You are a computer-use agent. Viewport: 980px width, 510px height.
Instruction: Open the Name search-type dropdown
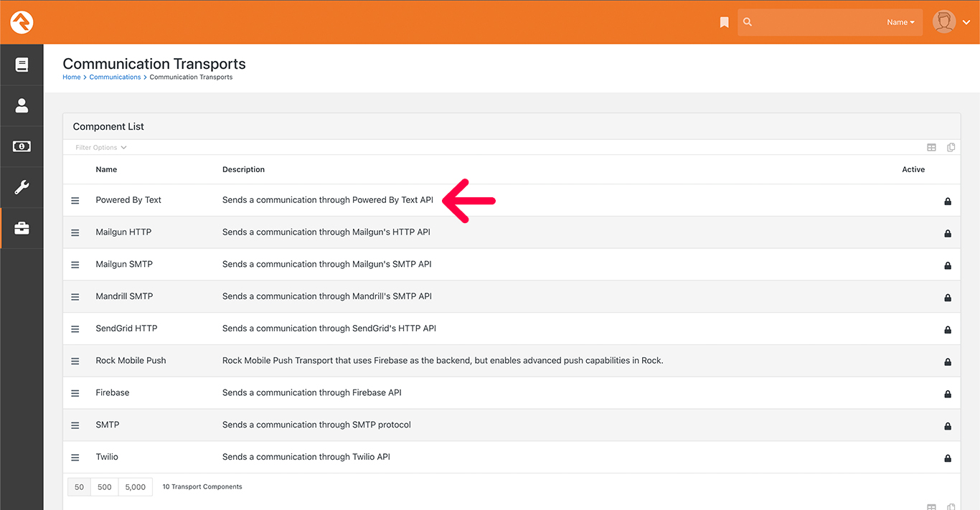point(900,22)
